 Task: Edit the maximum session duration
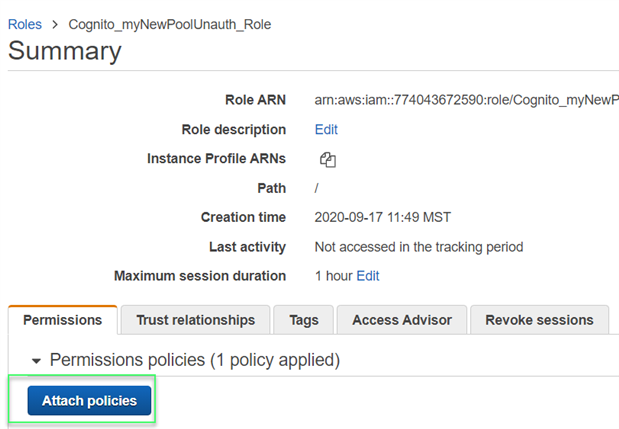pos(368,275)
